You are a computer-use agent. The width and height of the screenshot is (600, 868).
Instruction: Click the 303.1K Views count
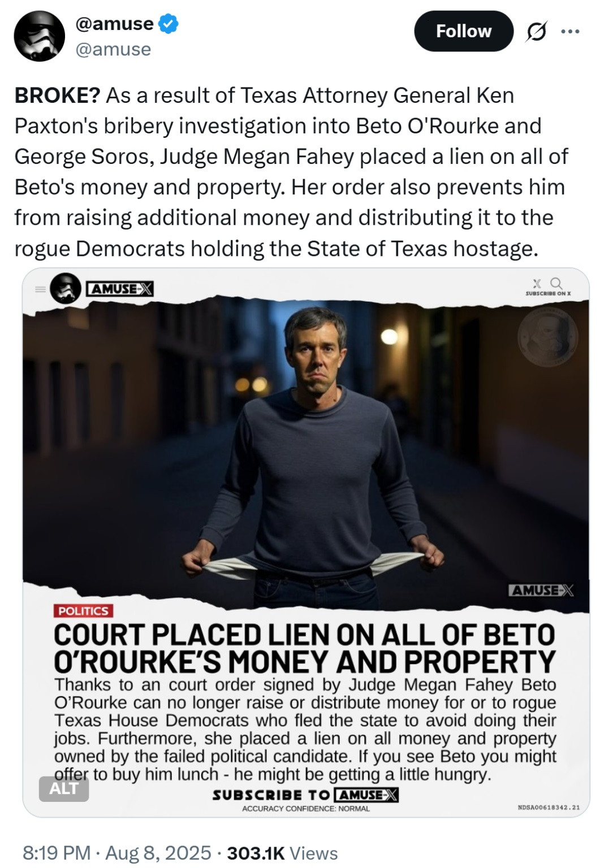tap(282, 853)
